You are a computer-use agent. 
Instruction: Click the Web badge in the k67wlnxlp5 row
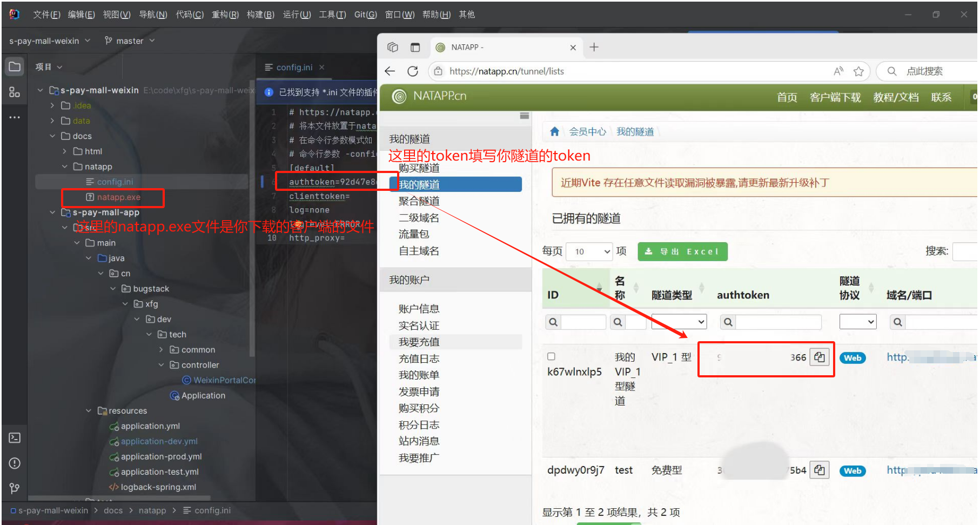pos(853,357)
